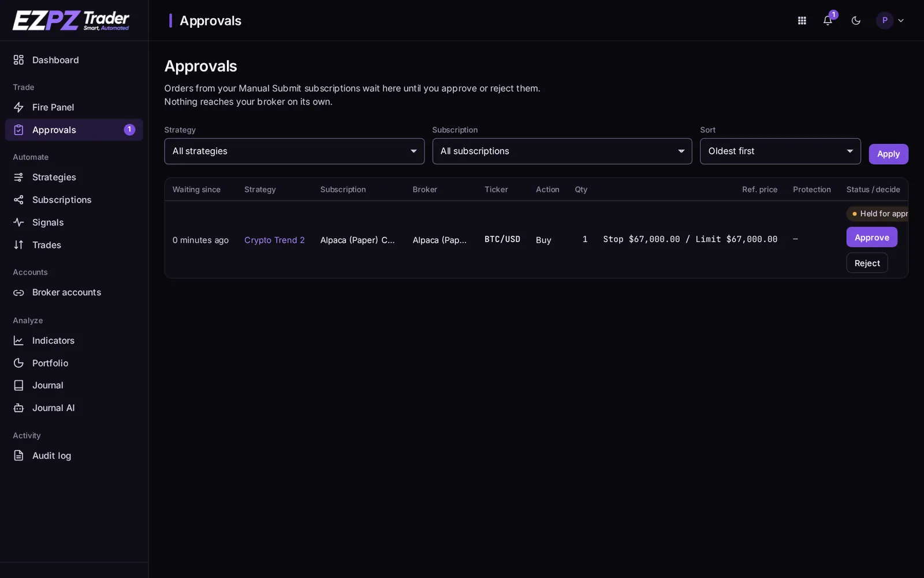Screen dimensions: 924x578
Task: Open the Dashboard grid icon
Action: click(x=18, y=60)
